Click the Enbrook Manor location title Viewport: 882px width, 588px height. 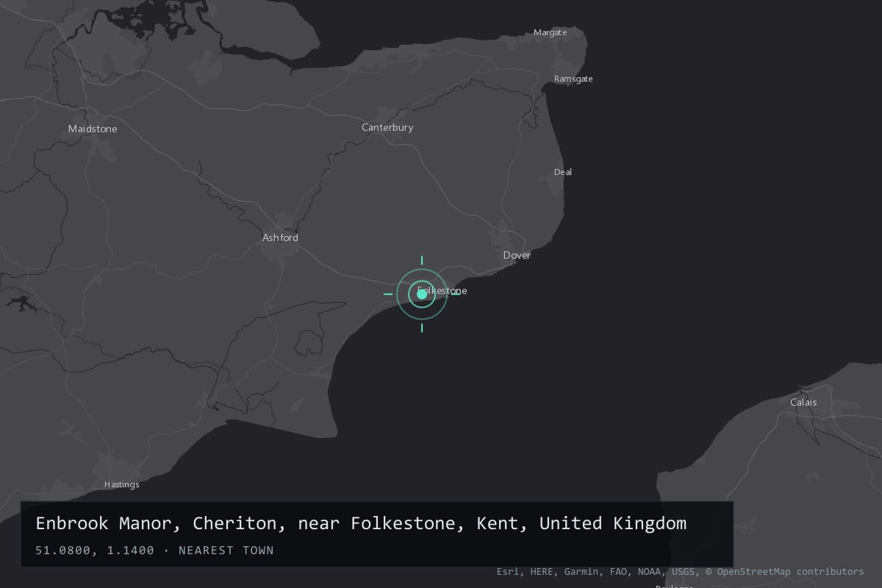[x=361, y=524]
